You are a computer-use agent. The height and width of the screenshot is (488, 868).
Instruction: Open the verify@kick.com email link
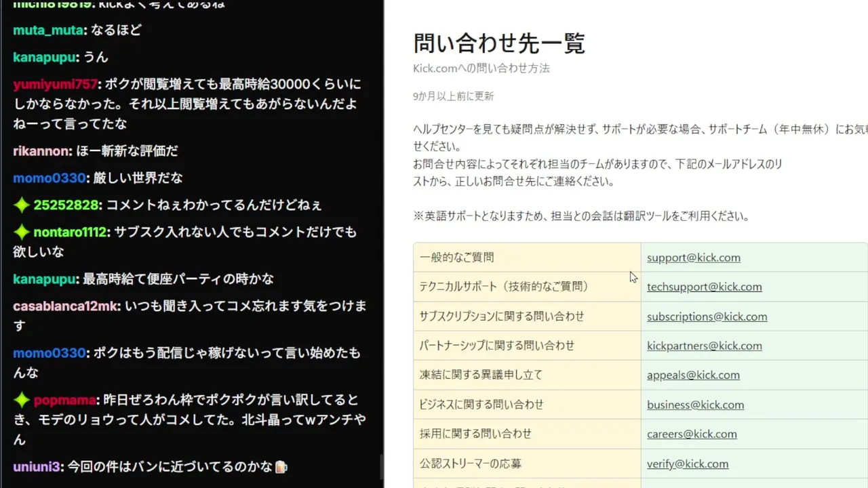(x=688, y=464)
